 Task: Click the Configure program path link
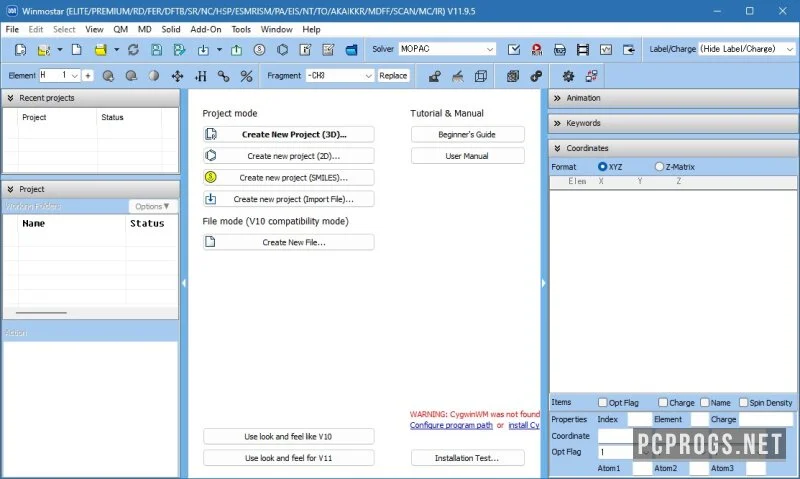click(x=451, y=425)
